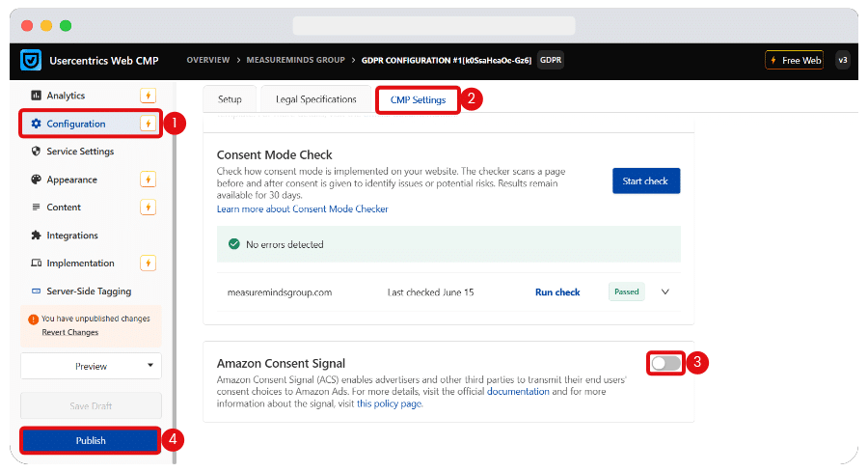The height and width of the screenshot is (472, 868).
Task: Enable the Amazon Consent Signal toggle
Action: click(x=665, y=363)
